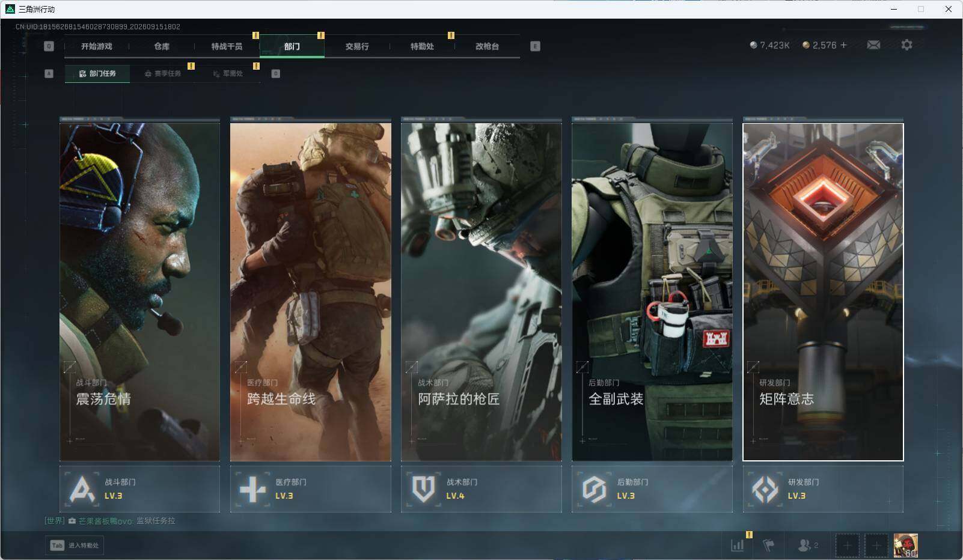Open the 改枪台 tab
The image size is (963, 560).
487,46
